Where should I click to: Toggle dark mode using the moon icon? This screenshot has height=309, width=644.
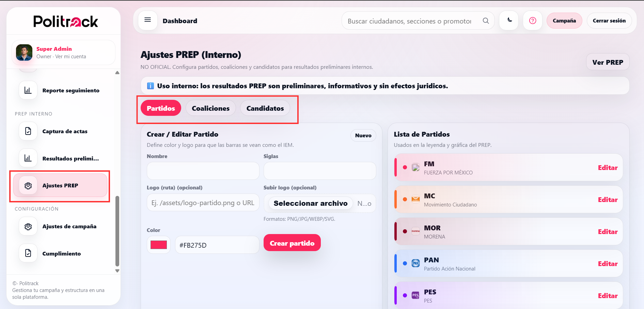[509, 20]
